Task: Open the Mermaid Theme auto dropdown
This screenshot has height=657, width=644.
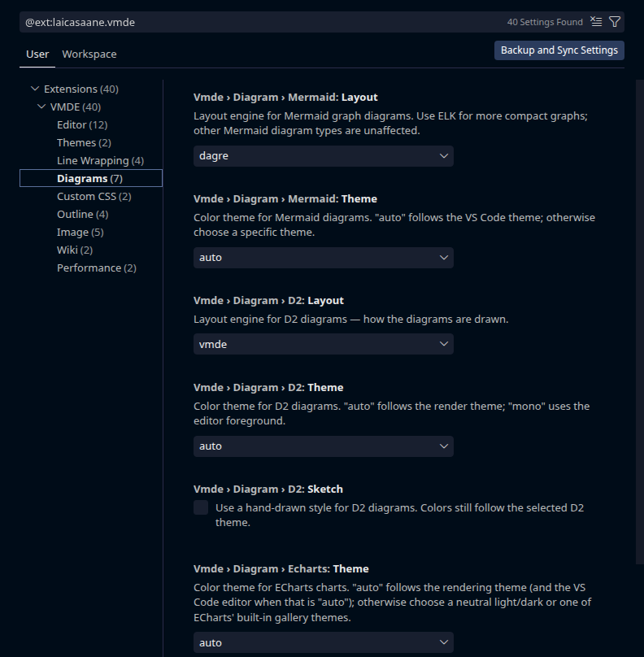Action: click(324, 258)
